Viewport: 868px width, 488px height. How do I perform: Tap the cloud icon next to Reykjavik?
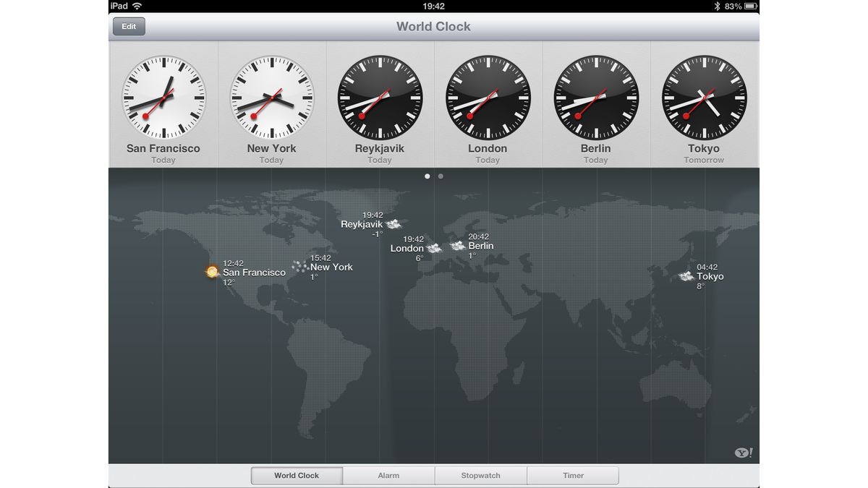[x=393, y=224]
